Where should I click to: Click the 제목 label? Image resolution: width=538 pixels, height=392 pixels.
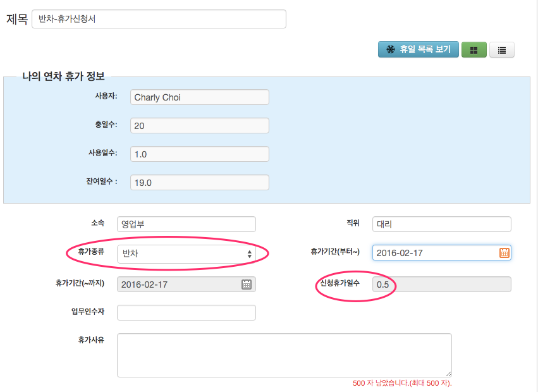coord(17,19)
